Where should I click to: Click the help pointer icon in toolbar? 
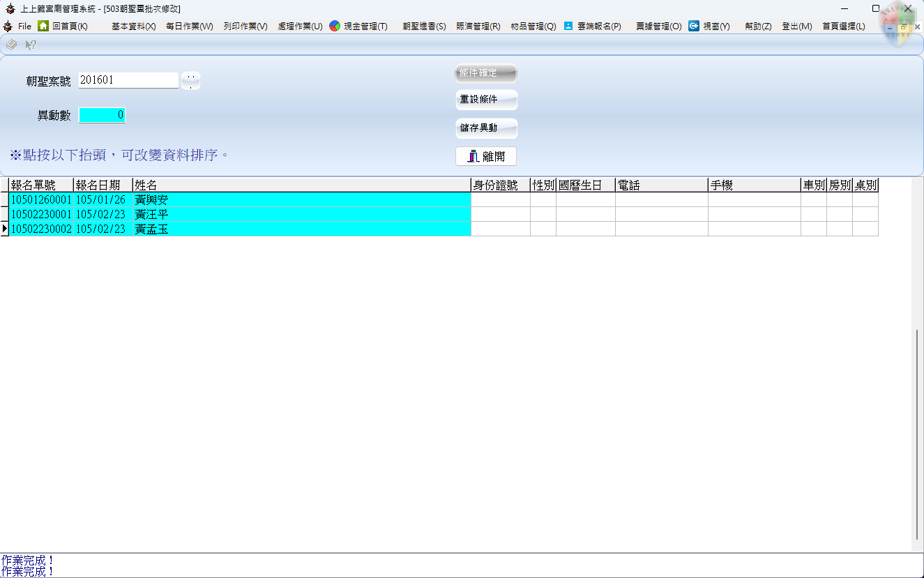click(x=31, y=45)
